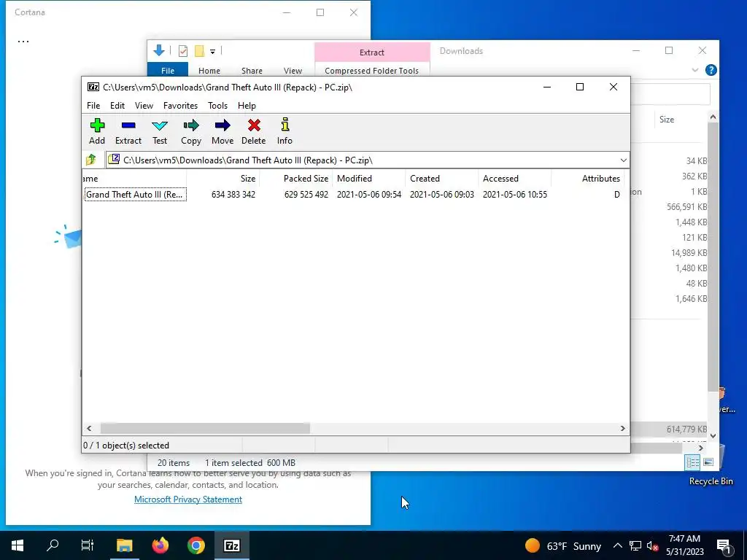Launch Google Chrome from the taskbar
Viewport: 747px width, 560px height.
click(x=196, y=545)
